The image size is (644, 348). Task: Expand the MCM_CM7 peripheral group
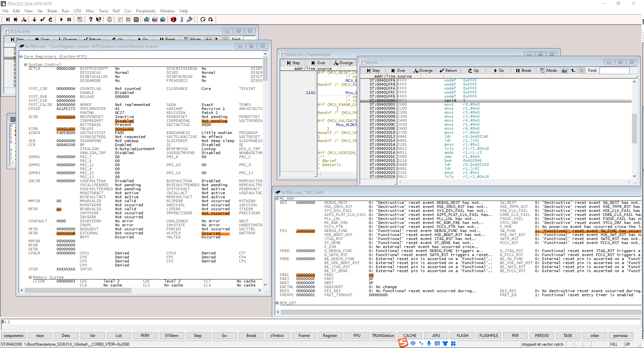277,303
